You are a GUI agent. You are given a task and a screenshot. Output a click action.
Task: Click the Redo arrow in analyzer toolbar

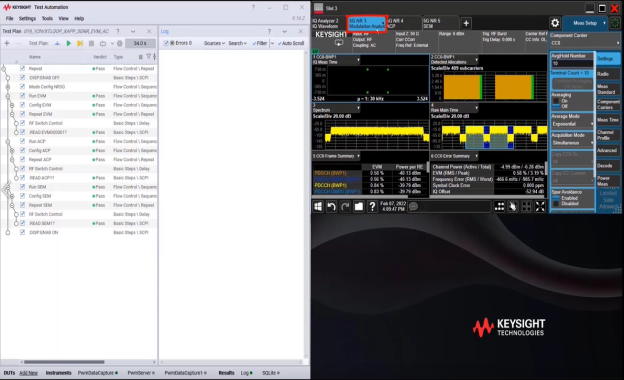pyautogui.click(x=345, y=206)
